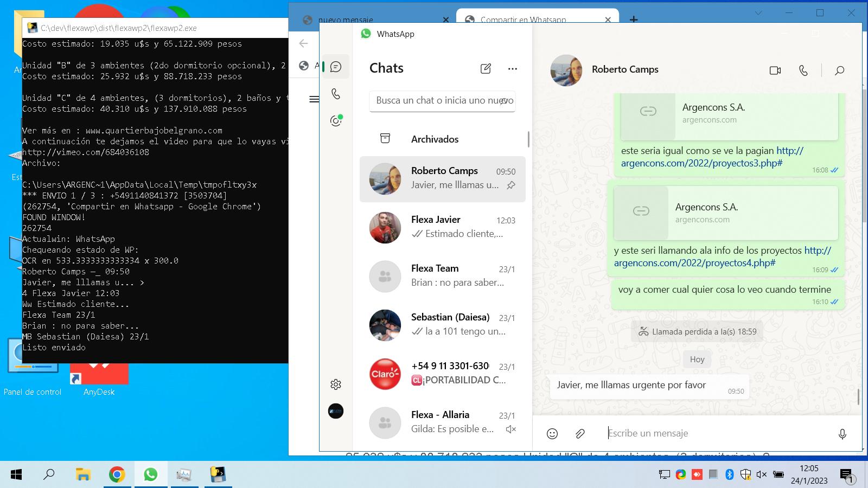Attach a file with the paperclip icon
868x488 pixels.
[580, 433]
